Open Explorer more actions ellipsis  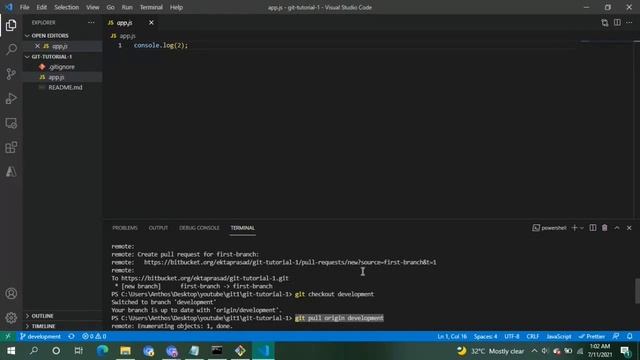point(91,23)
